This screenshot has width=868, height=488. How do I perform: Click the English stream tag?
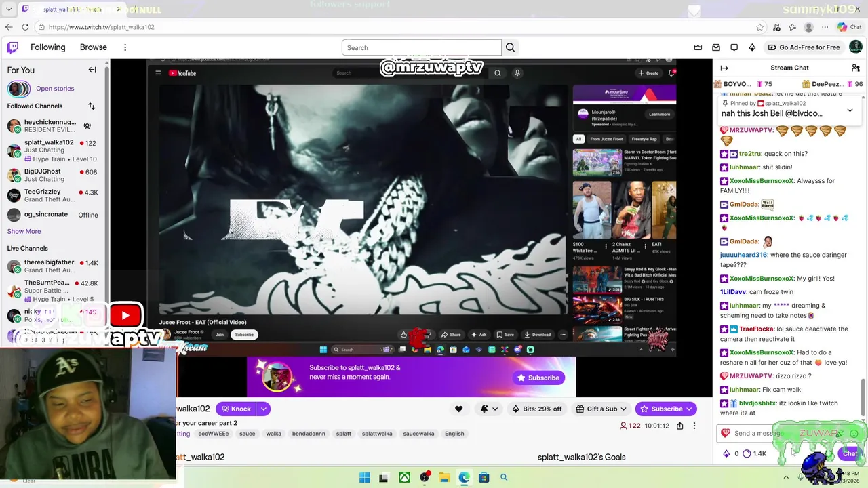click(x=454, y=434)
